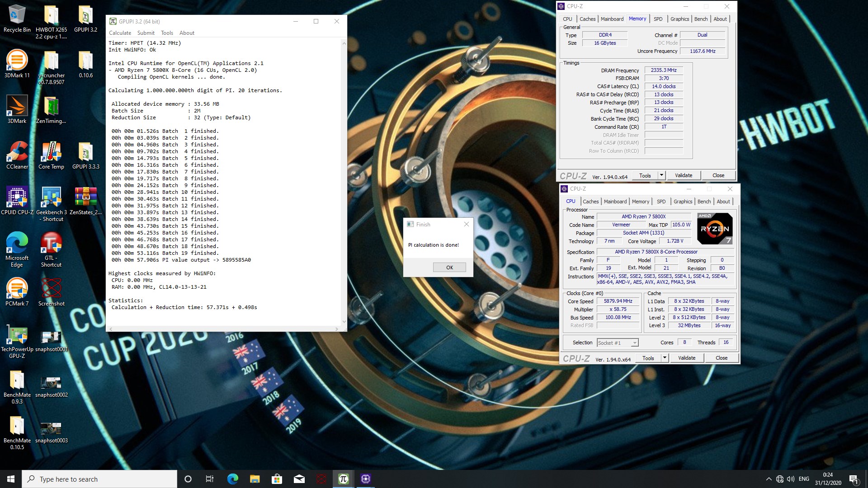Click Tools button in lower CPU-Z window
Viewport: 868px width, 488px height.
648,358
